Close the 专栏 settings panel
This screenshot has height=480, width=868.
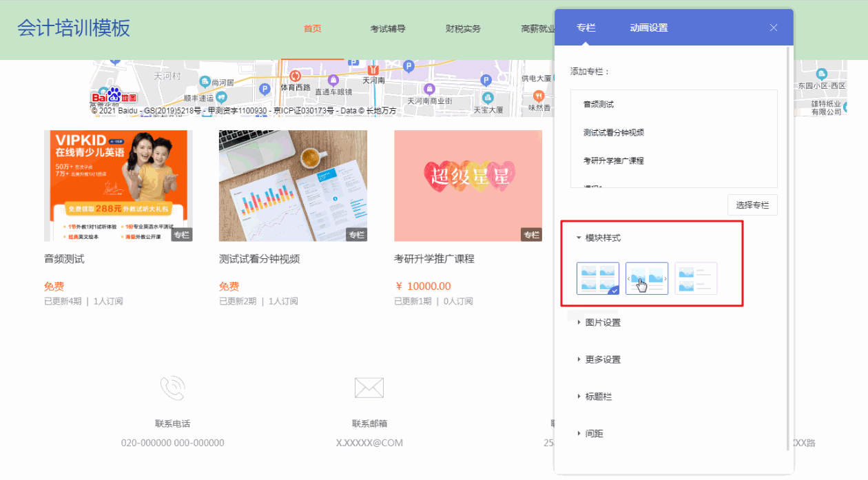774,28
